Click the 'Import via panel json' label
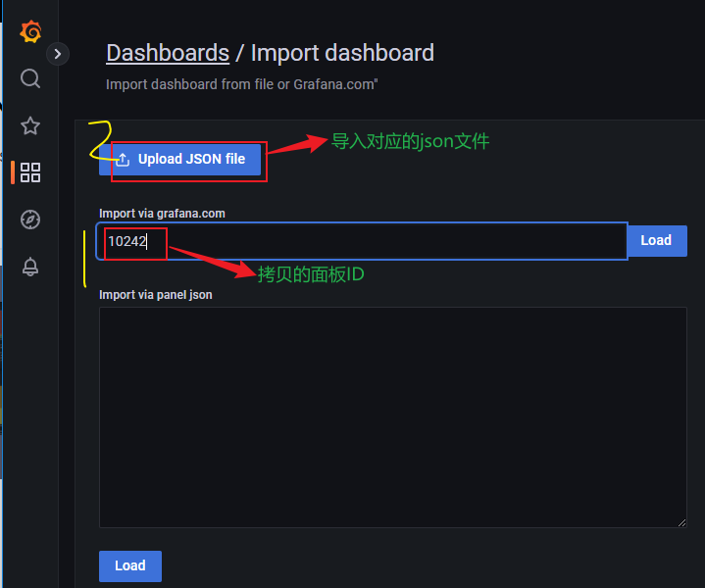Screen dimensions: 705x588 (x=156, y=295)
